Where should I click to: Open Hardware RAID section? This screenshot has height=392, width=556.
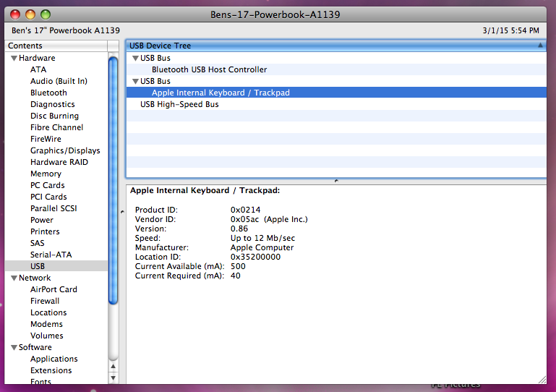click(59, 162)
